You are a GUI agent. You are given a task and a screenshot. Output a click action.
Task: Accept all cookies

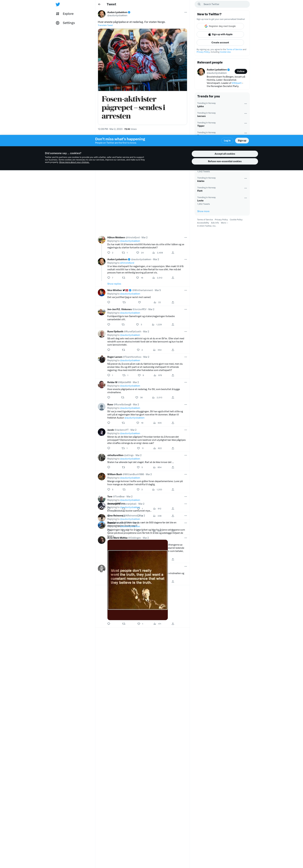(x=225, y=154)
